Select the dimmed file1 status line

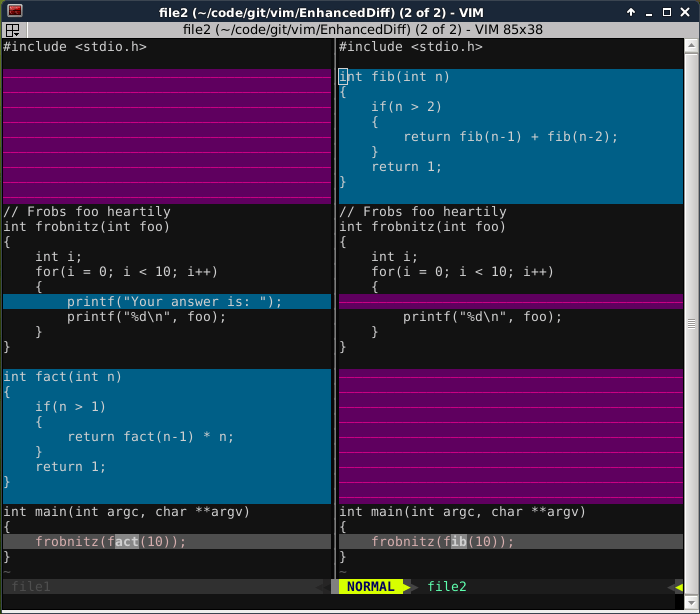pos(167,586)
